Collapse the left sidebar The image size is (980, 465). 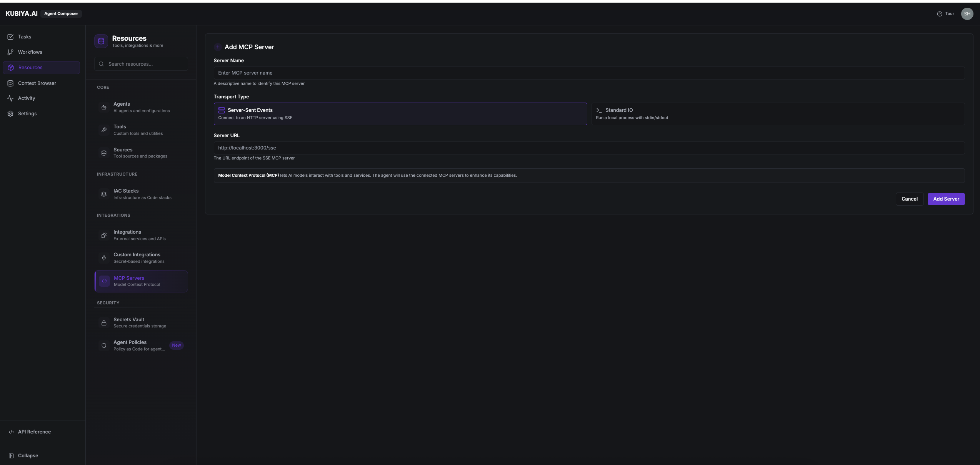click(x=28, y=456)
